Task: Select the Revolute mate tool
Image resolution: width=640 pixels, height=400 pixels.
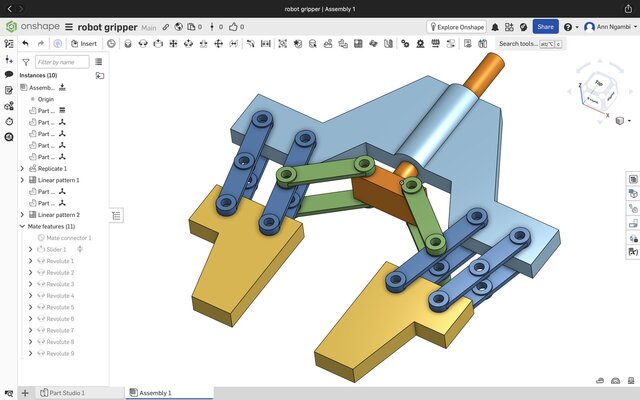Action: (143, 44)
